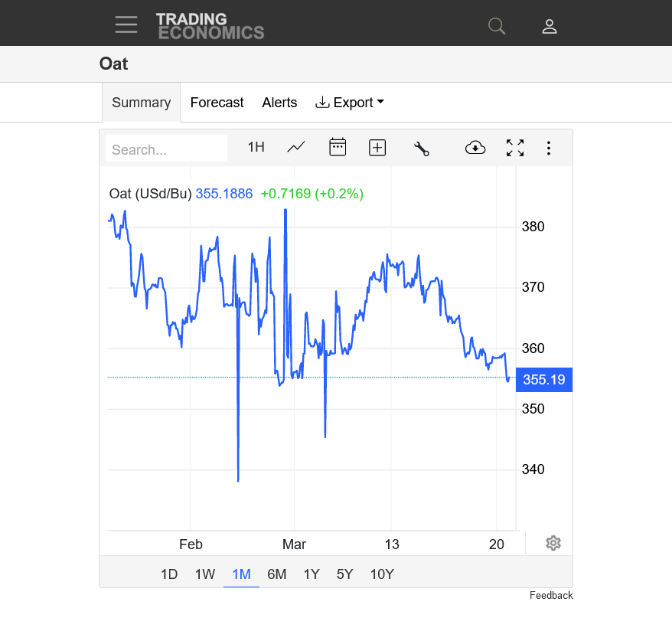Open the Alerts tab
The height and width of the screenshot is (618, 672).
click(x=279, y=103)
